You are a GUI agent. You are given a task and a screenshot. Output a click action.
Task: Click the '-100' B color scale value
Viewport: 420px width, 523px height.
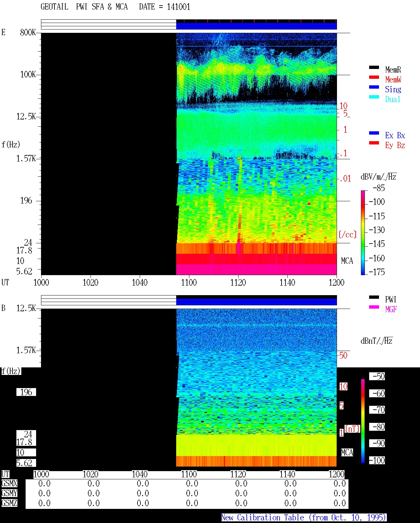(377, 460)
